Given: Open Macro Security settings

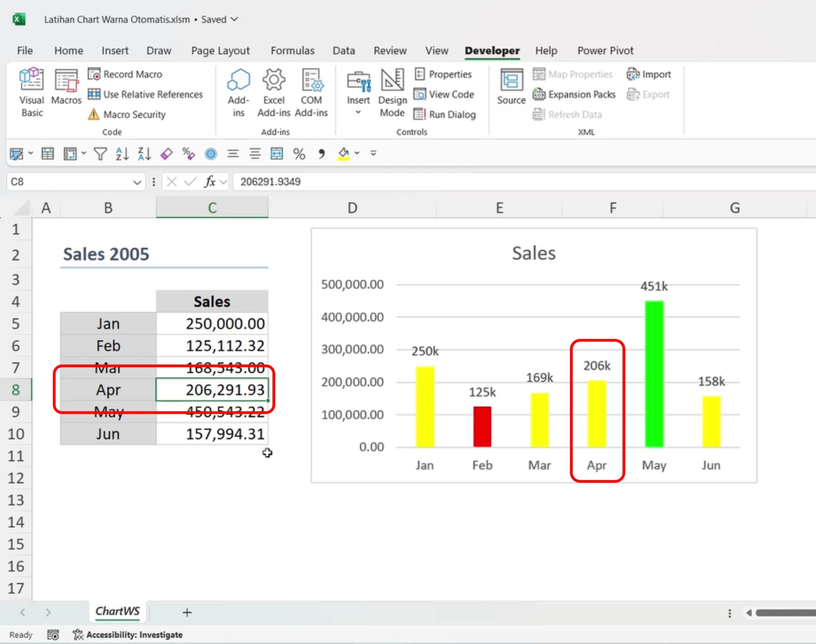Looking at the screenshot, I should click(x=134, y=114).
